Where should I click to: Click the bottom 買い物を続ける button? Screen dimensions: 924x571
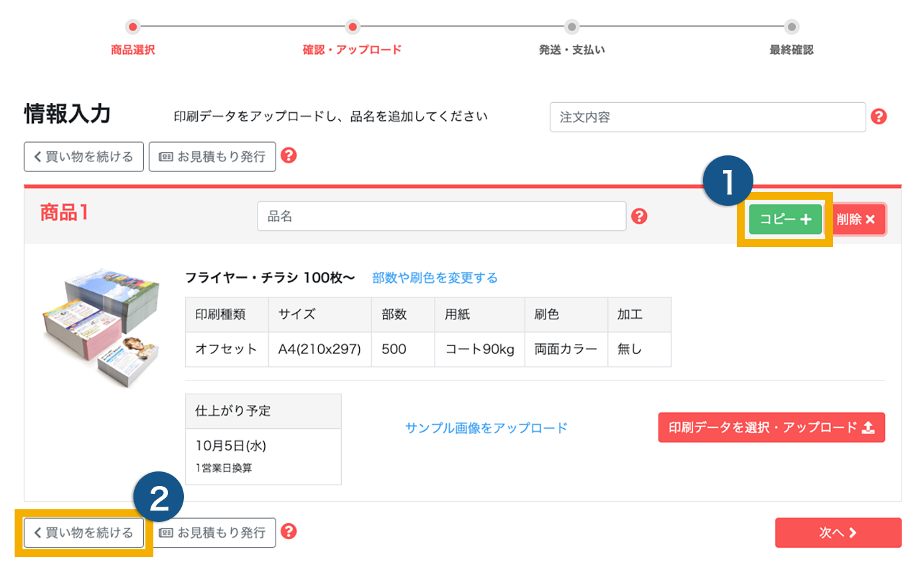click(x=84, y=532)
